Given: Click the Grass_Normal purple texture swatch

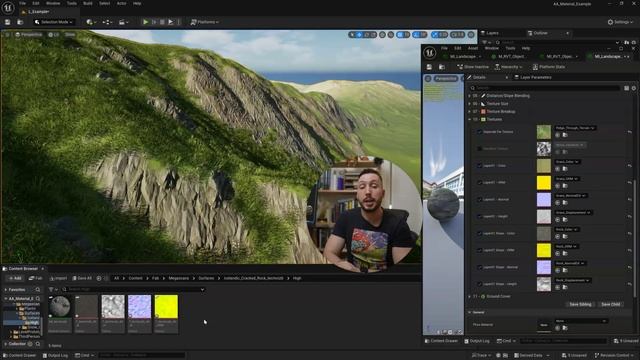Looking at the screenshot, I should (x=544, y=200).
